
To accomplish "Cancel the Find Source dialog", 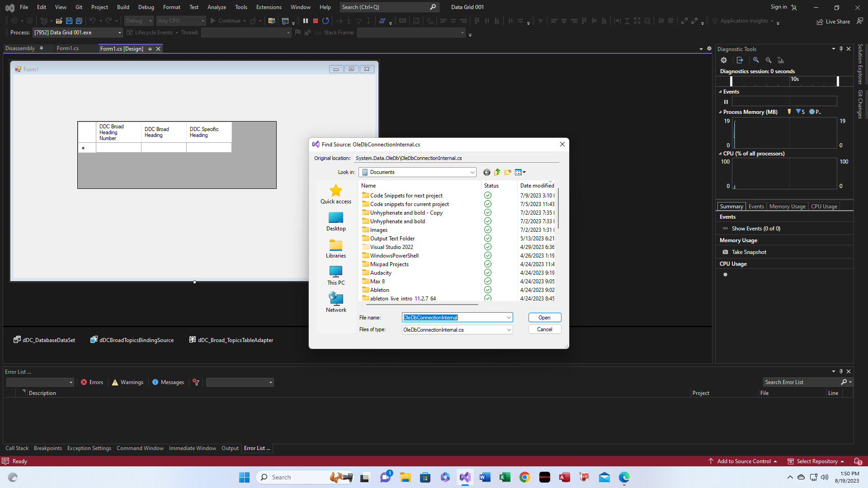I will coord(544,329).
